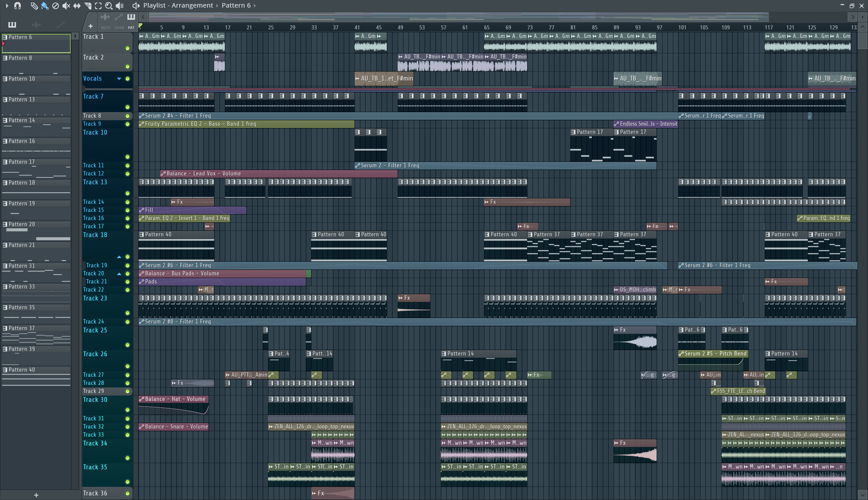Select the Paint brush tool

coord(45,6)
